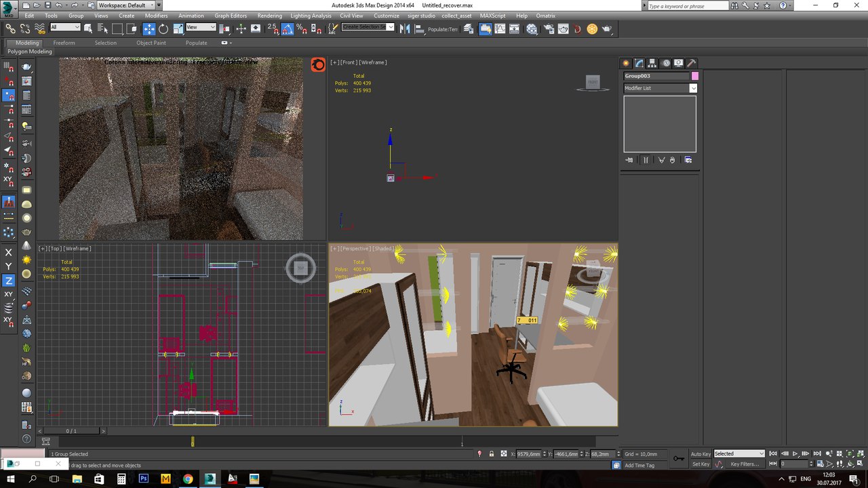The image size is (868, 488).
Task: Click the Render Production teapot icon
Action: click(607, 28)
